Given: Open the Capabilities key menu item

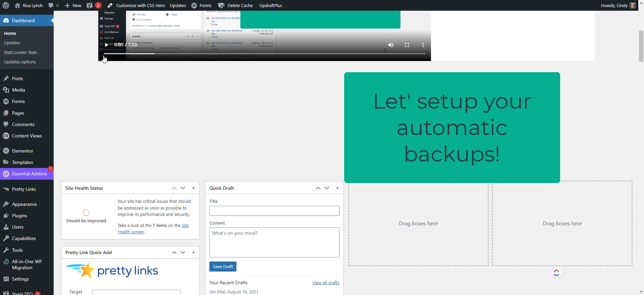Looking at the screenshot, I should (27, 238).
